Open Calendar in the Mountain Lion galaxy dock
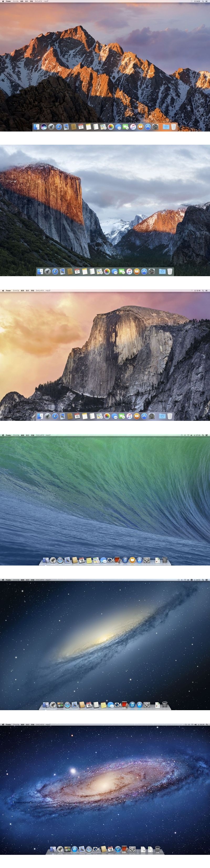210x868 pixels. [89, 705]
